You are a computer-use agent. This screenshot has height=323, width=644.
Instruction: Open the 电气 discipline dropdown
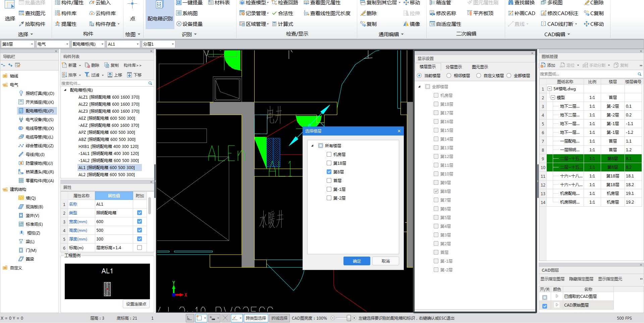click(67, 44)
